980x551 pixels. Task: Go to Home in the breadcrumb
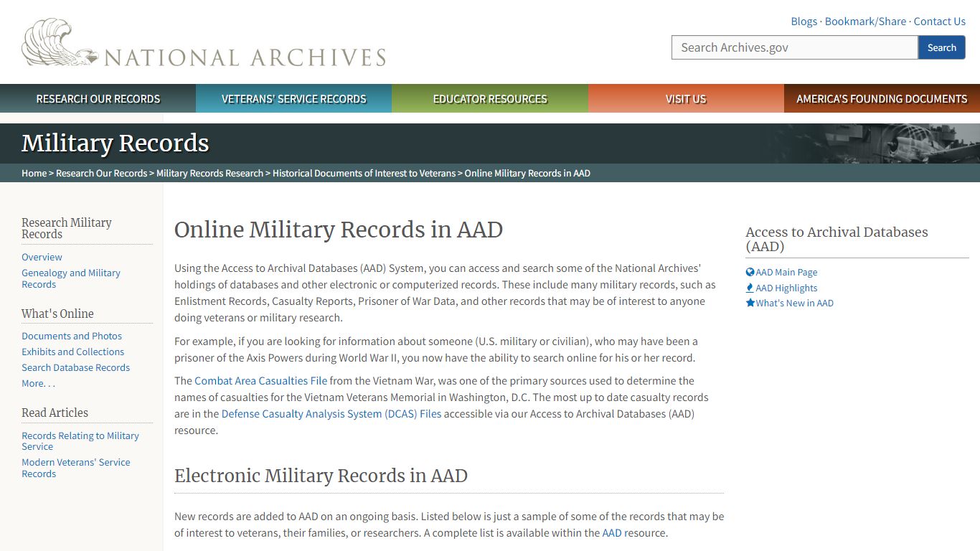point(34,173)
